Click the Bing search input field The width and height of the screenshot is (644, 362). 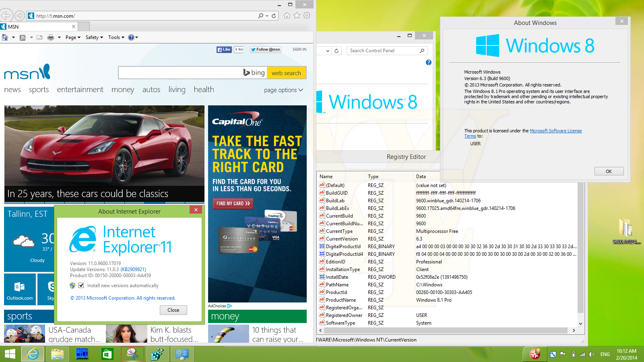[x=180, y=73]
